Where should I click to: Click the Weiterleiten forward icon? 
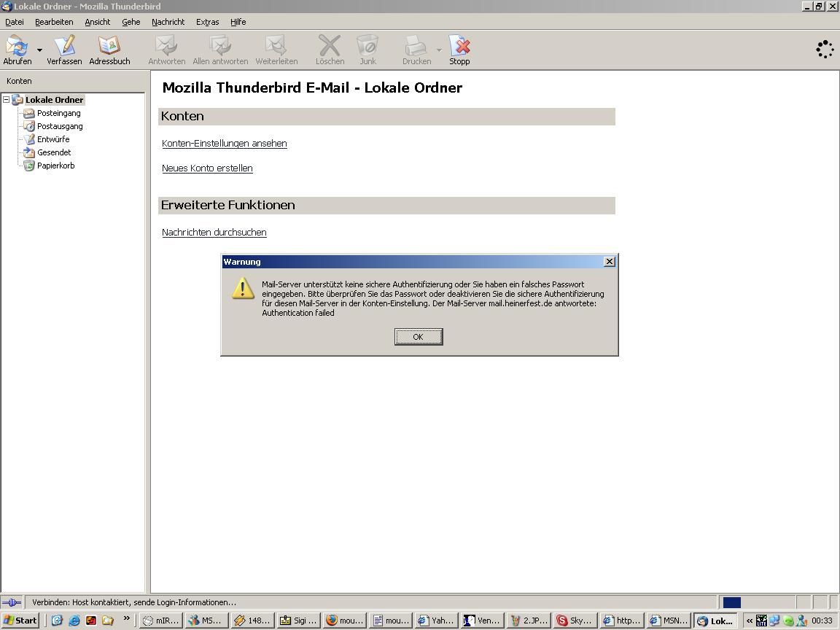click(276, 50)
